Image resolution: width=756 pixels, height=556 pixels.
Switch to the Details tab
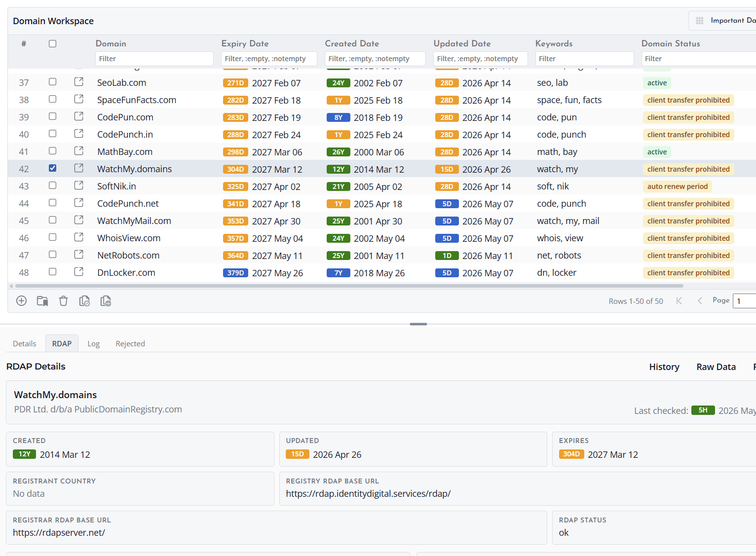[x=25, y=344]
